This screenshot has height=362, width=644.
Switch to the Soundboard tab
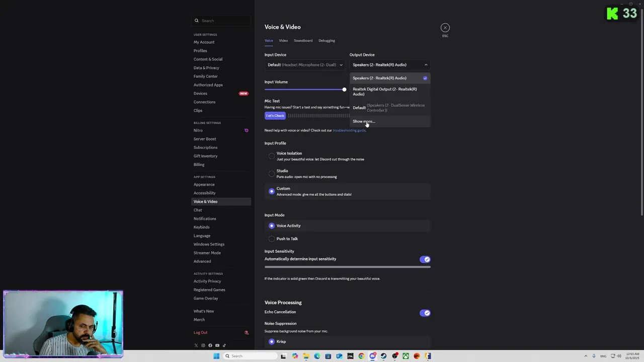pyautogui.click(x=303, y=41)
